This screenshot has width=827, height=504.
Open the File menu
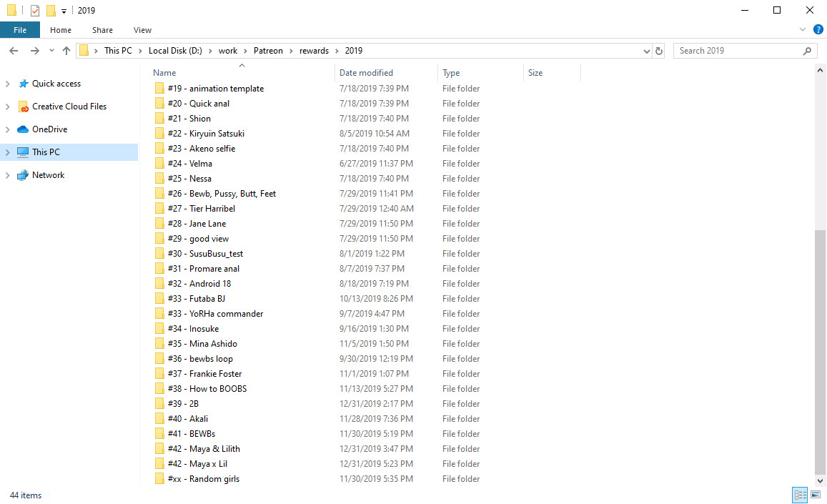click(x=20, y=30)
